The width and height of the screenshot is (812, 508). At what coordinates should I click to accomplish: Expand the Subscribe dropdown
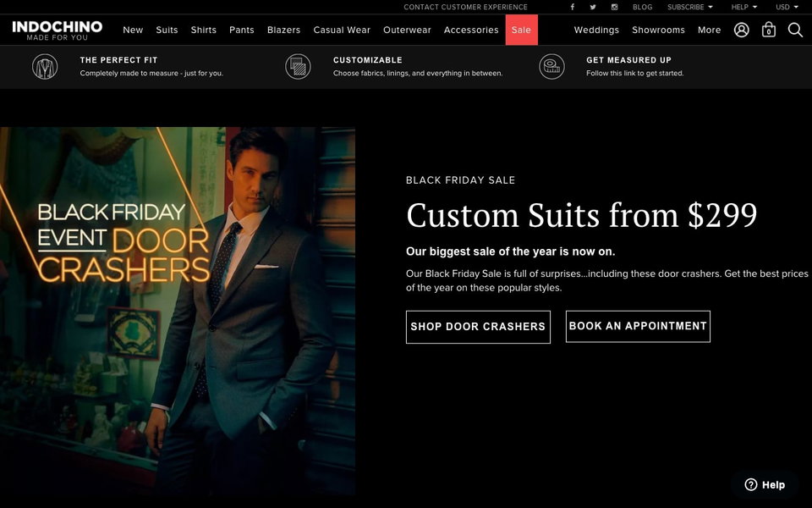(690, 7)
